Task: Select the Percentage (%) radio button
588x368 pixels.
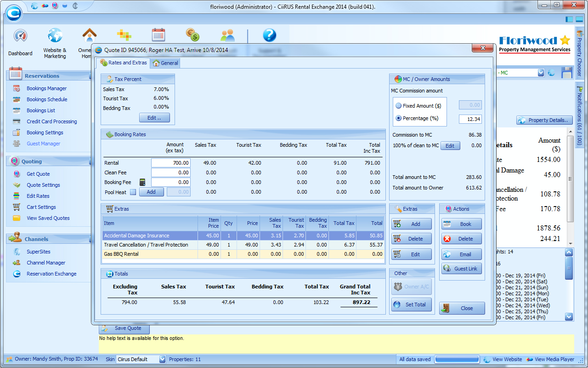Action: [398, 118]
